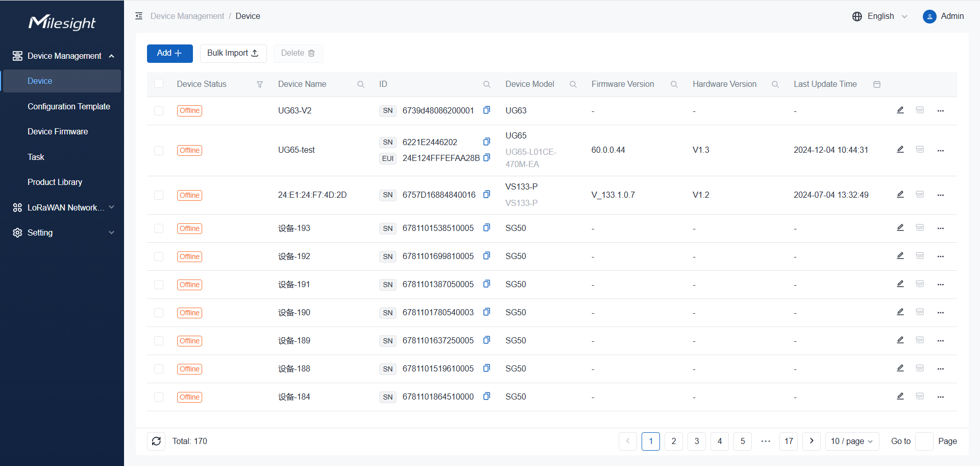The image size is (980, 466).
Task: Click the Offline status tag for 设备-184
Action: 189,397
